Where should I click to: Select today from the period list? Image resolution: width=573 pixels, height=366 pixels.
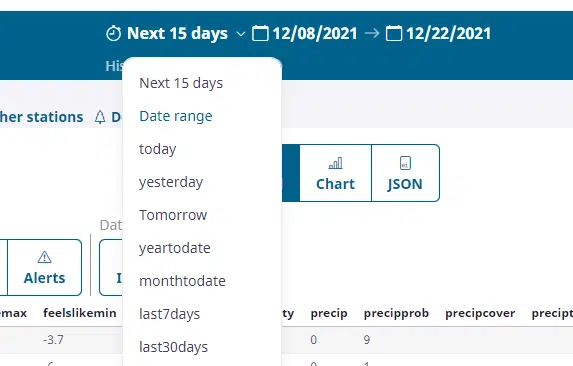pos(158,149)
